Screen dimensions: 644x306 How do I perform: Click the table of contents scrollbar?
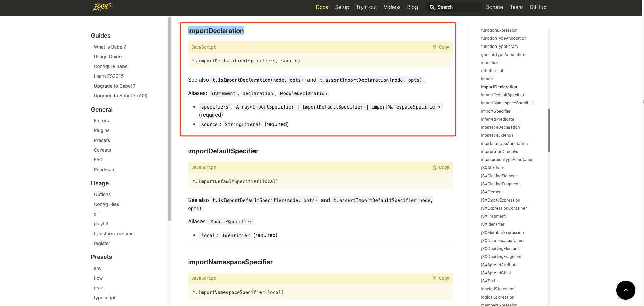(x=549, y=130)
